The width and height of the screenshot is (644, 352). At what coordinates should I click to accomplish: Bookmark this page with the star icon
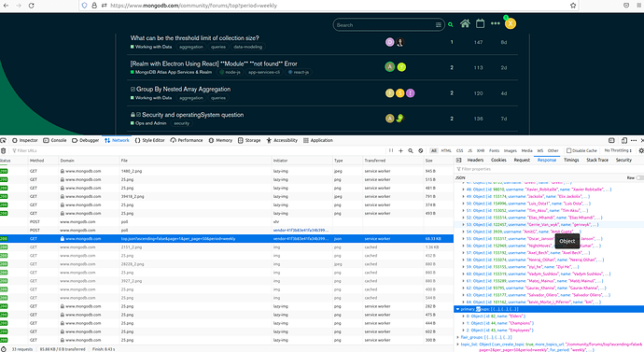point(573,6)
